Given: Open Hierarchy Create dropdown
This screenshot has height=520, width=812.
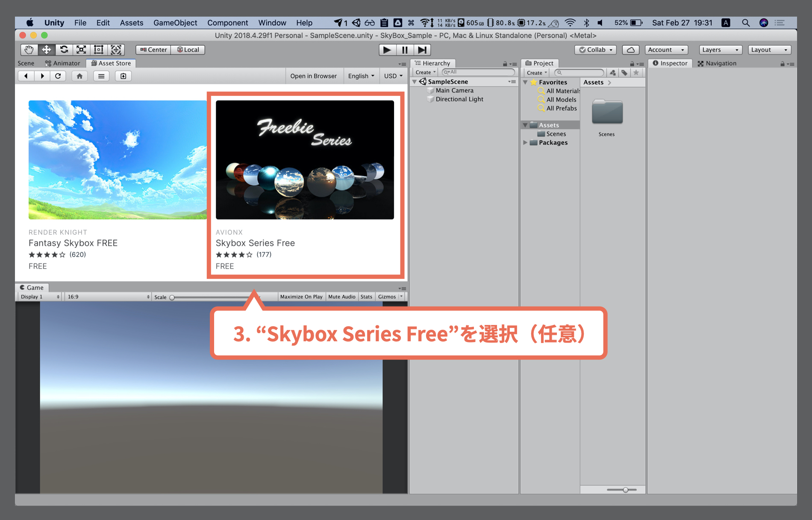Looking at the screenshot, I should click(425, 72).
